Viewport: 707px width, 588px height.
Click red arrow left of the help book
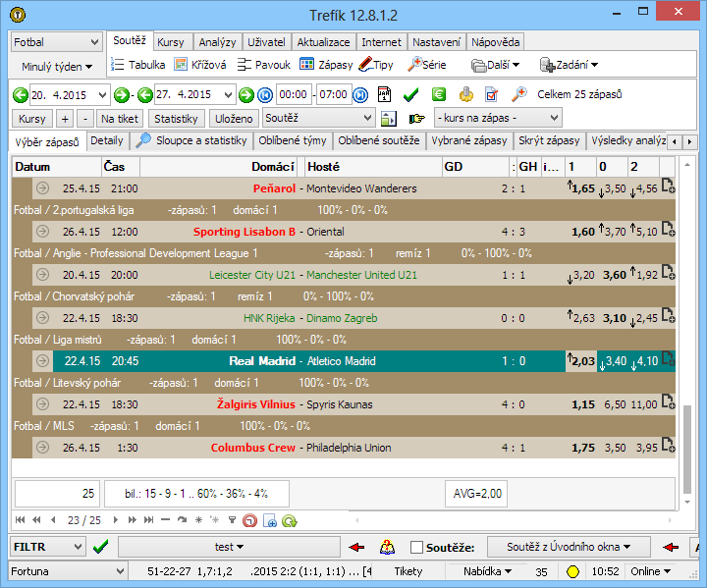tap(356, 548)
